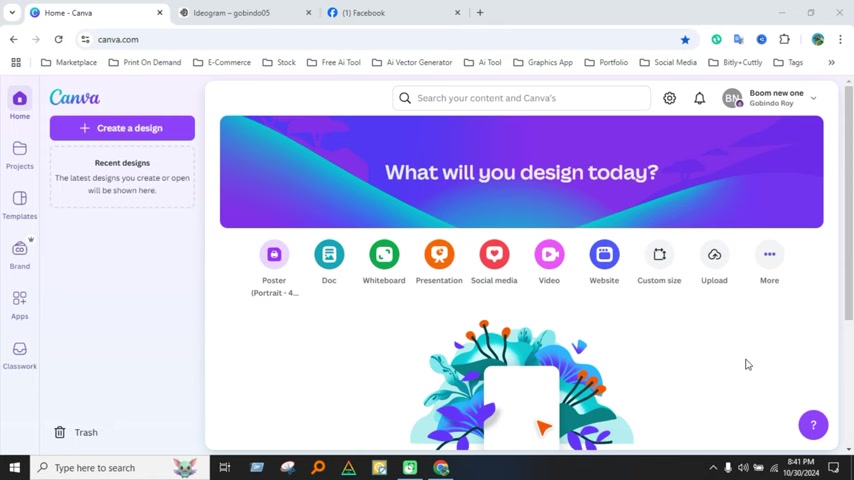Screen dimensions: 854x480
Task: Click the page vertical scrollbar
Action: (849, 203)
